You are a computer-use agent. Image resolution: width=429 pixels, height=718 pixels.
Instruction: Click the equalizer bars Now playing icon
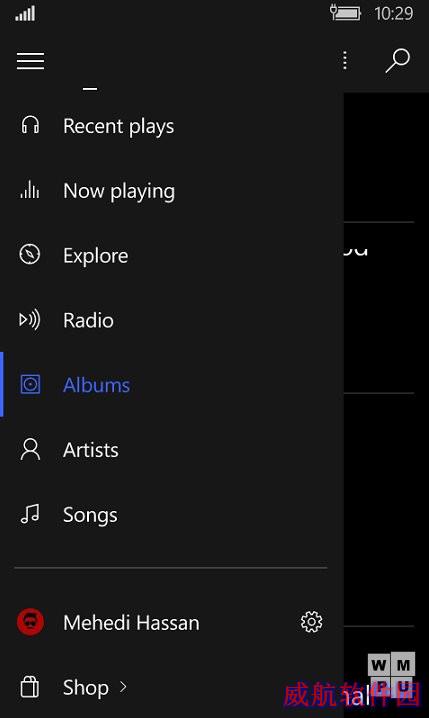pyautogui.click(x=30, y=190)
